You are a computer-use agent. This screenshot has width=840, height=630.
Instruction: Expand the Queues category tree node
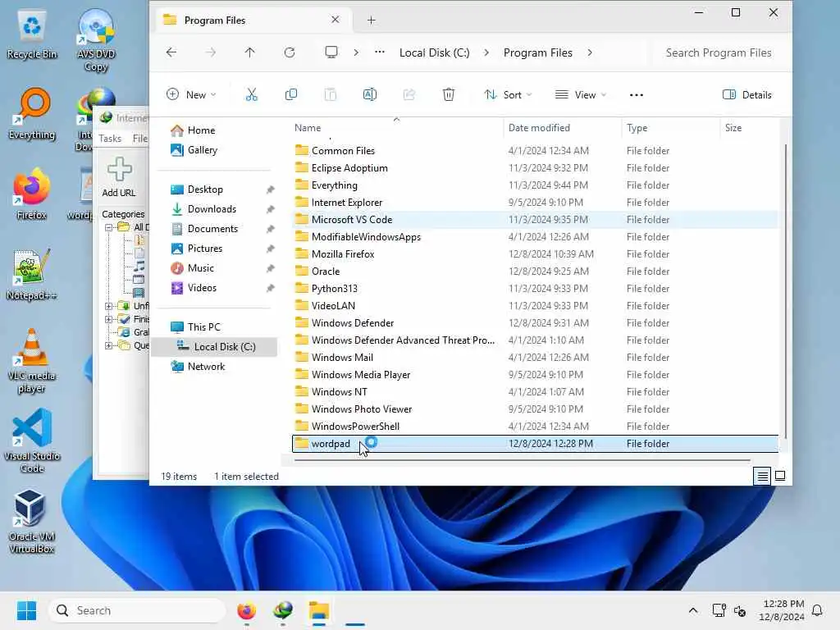pos(108,345)
